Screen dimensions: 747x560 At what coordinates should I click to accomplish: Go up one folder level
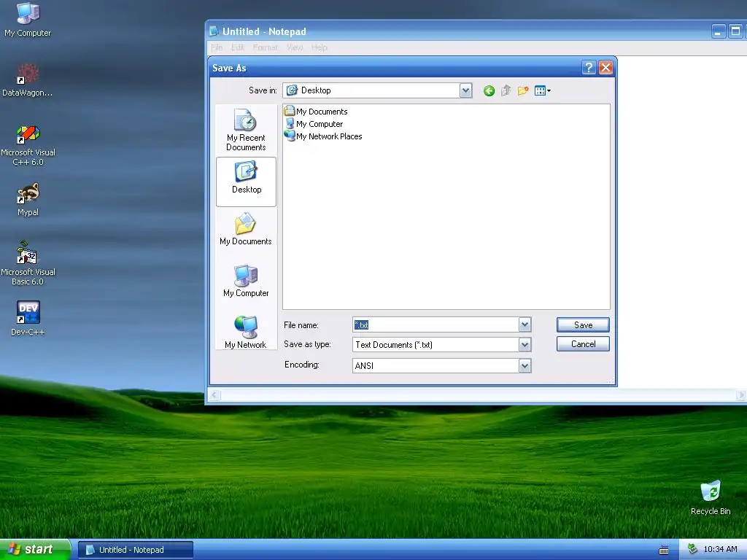[506, 90]
